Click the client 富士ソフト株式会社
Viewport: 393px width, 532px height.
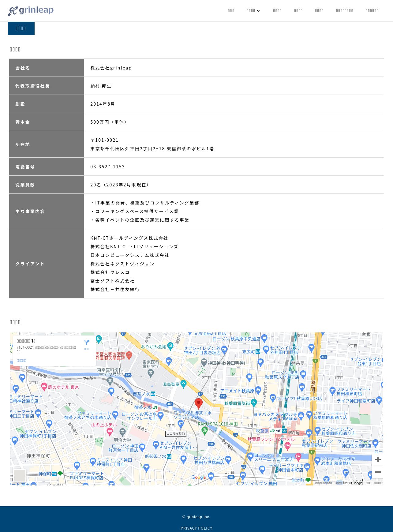pos(112,281)
